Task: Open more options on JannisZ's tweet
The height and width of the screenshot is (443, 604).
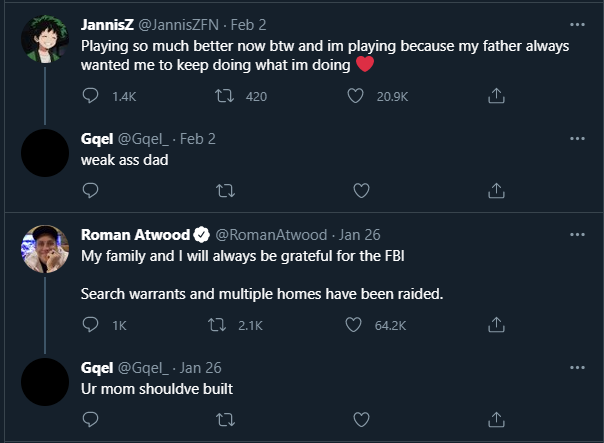Action: [577, 25]
